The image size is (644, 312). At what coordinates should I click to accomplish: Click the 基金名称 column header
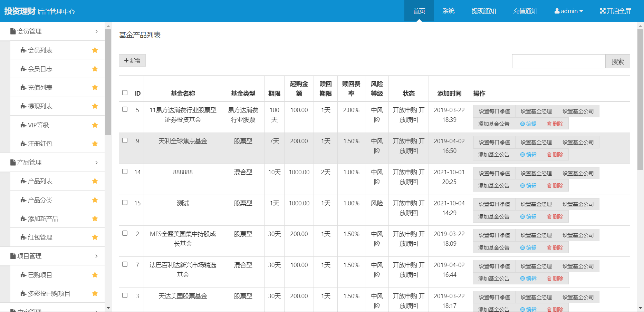(x=183, y=94)
